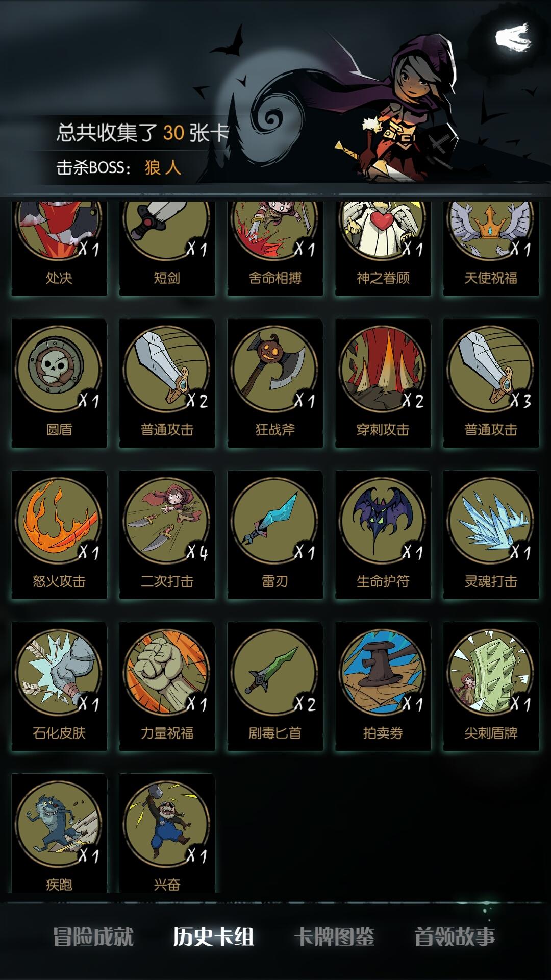Image resolution: width=551 pixels, height=980 pixels.
Task: Open the 疾跑 running wolf card
Action: click(x=59, y=833)
